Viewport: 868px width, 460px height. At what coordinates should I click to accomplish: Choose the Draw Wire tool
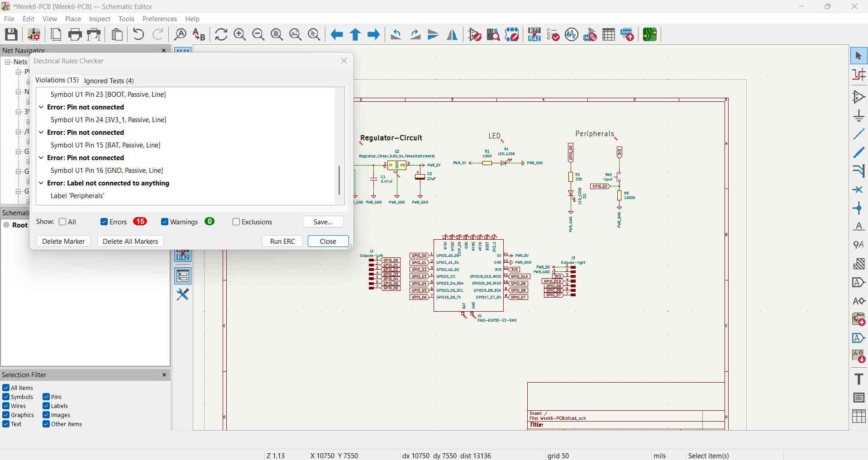(858, 134)
